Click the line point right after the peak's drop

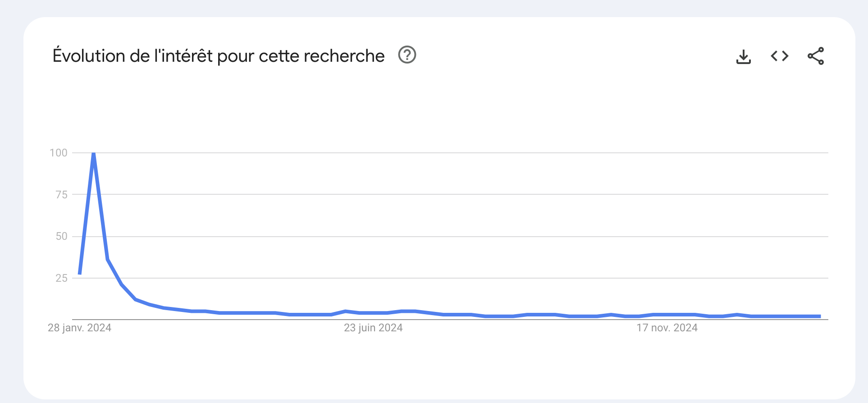coord(108,260)
